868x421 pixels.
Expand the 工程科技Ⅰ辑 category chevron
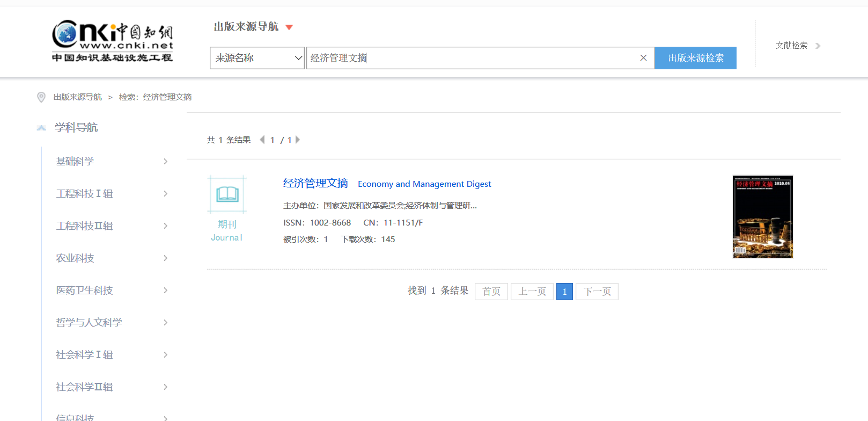(166, 194)
